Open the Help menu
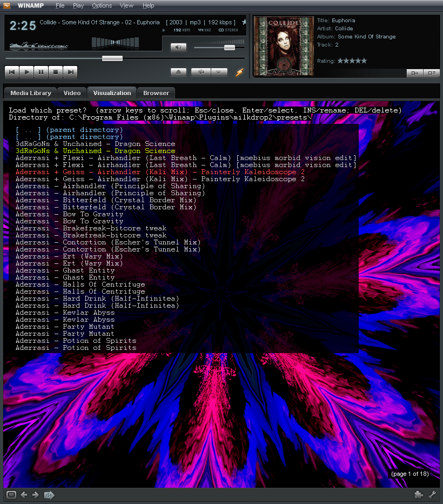 coord(149,5)
